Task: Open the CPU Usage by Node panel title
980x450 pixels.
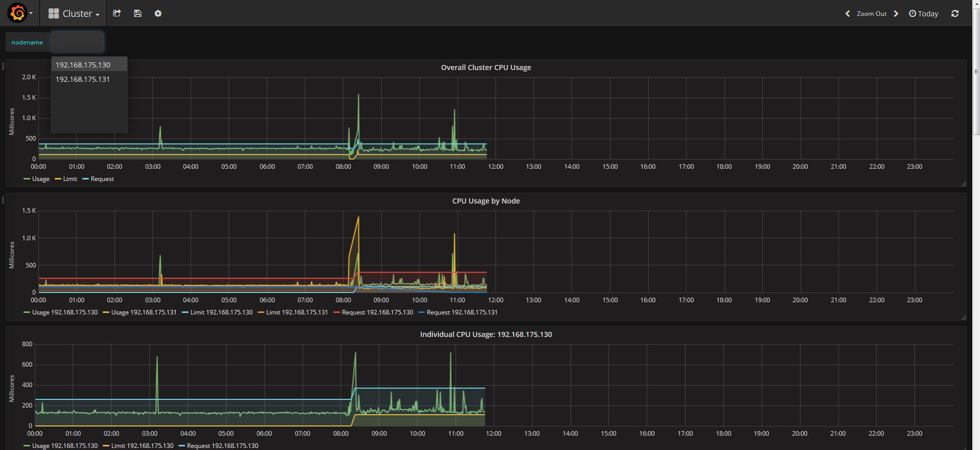Action: pyautogui.click(x=486, y=201)
